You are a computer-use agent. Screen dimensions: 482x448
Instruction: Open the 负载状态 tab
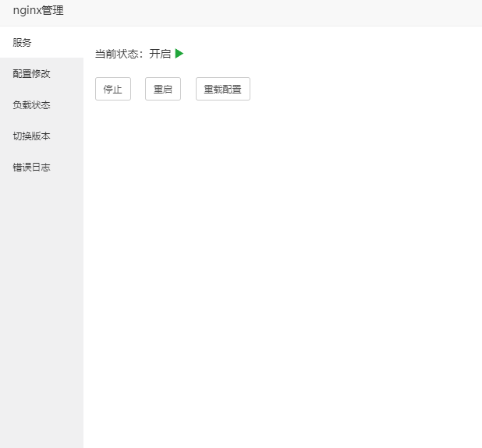(41, 105)
